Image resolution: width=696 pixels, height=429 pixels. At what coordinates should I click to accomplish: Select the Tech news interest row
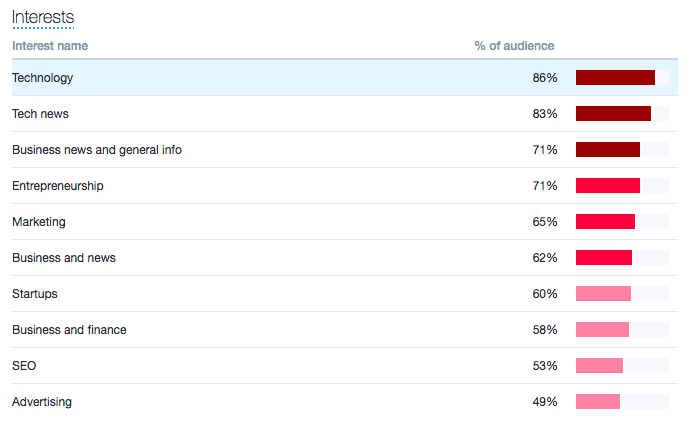point(345,114)
